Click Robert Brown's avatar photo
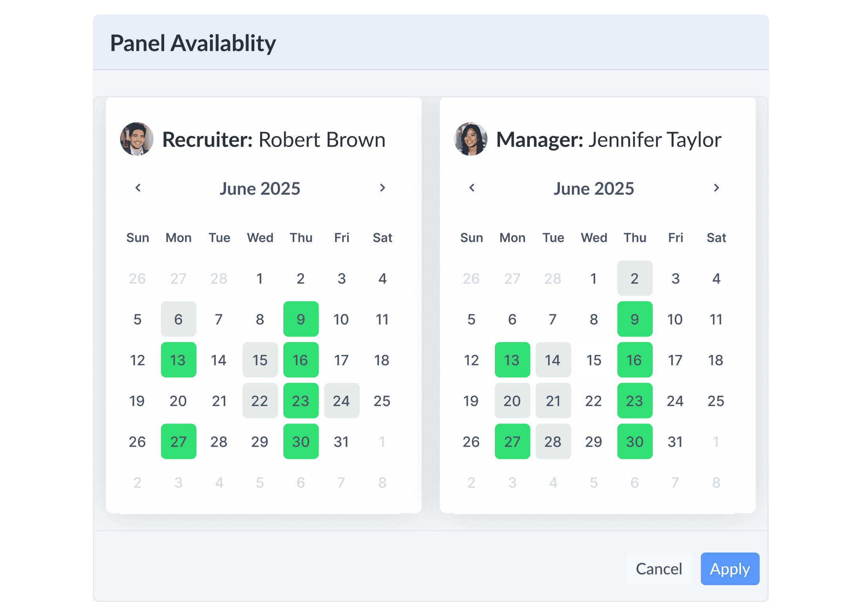862x616 pixels. (137, 139)
